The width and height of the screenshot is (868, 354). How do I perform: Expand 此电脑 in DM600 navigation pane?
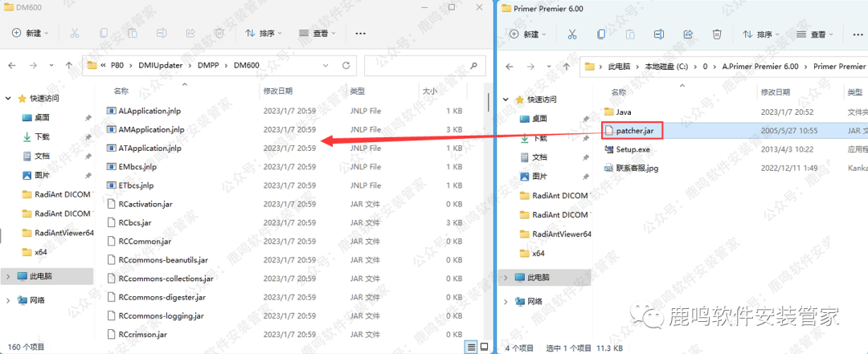pos(8,275)
